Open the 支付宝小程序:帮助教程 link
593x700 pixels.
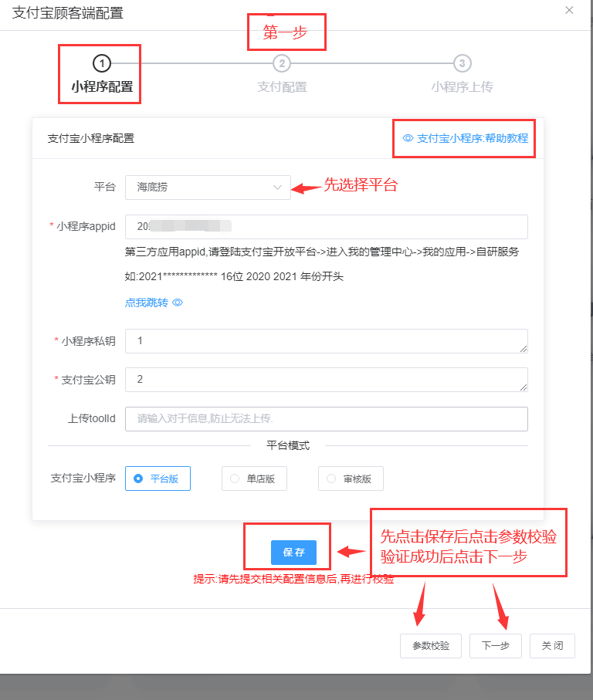(473, 138)
